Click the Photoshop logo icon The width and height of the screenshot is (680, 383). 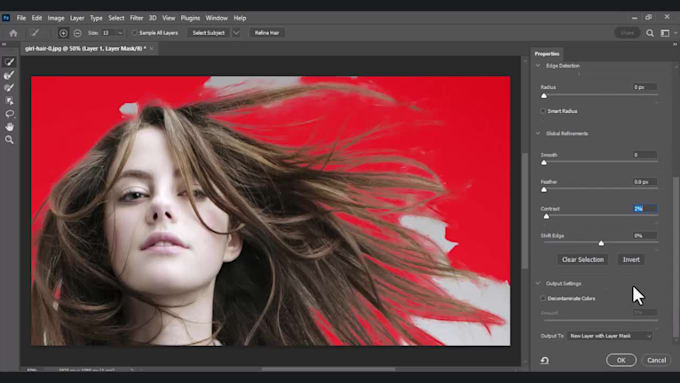click(x=6, y=18)
